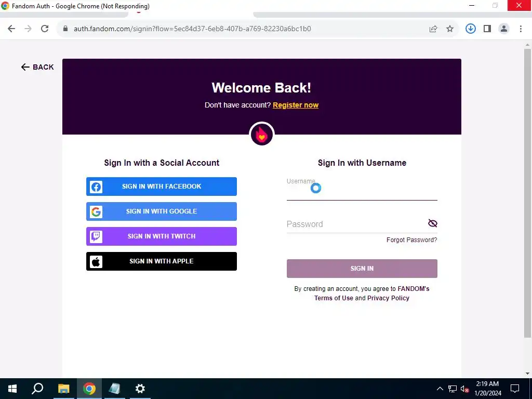This screenshot has width=532, height=399.
Task: Click the Twitch logo icon
Action: (x=96, y=236)
